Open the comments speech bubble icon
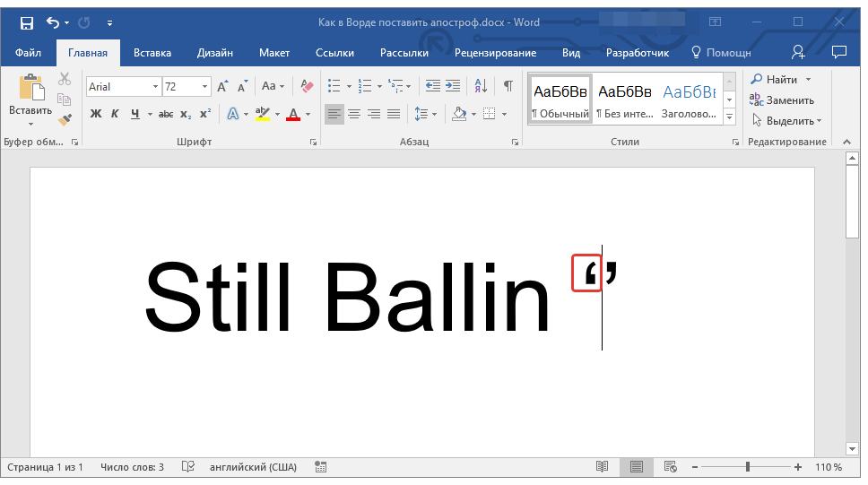This screenshot has width=868, height=485. click(x=839, y=52)
